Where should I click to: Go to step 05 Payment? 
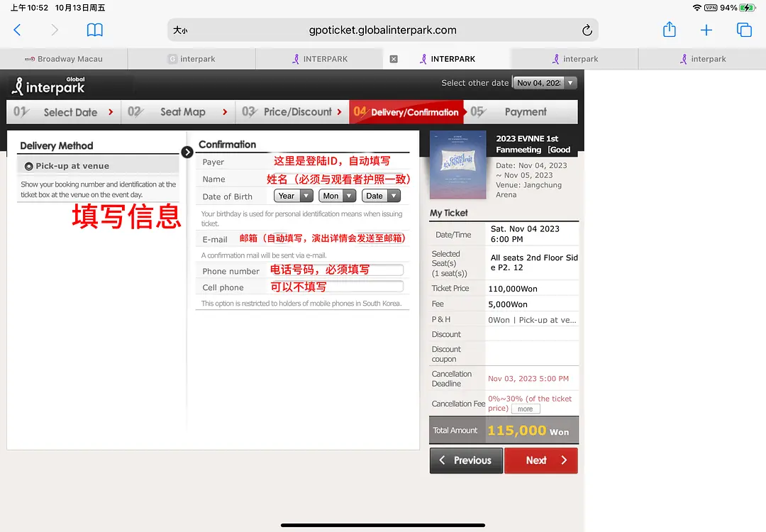tap(521, 112)
